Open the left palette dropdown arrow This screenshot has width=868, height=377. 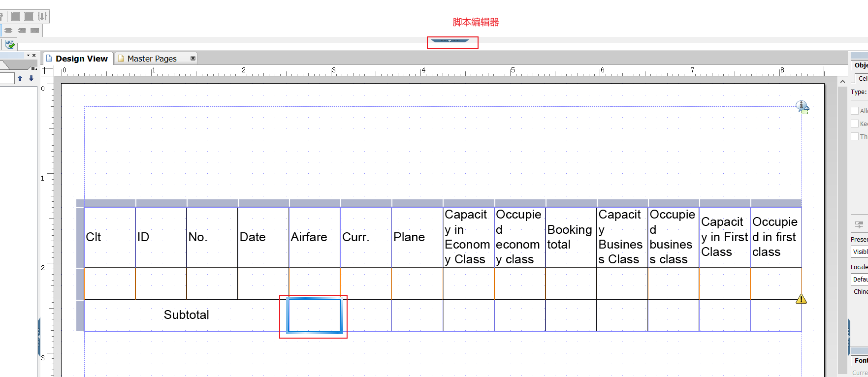pos(28,56)
